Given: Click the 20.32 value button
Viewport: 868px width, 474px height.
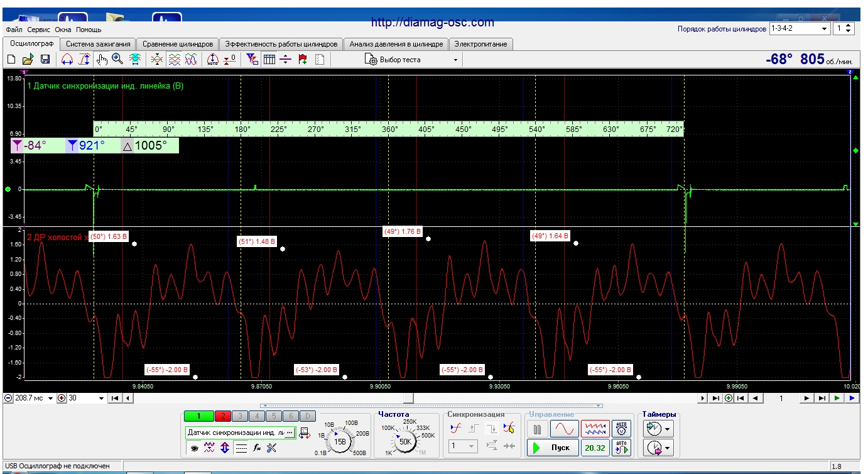Looking at the screenshot, I should pyautogui.click(x=595, y=448).
